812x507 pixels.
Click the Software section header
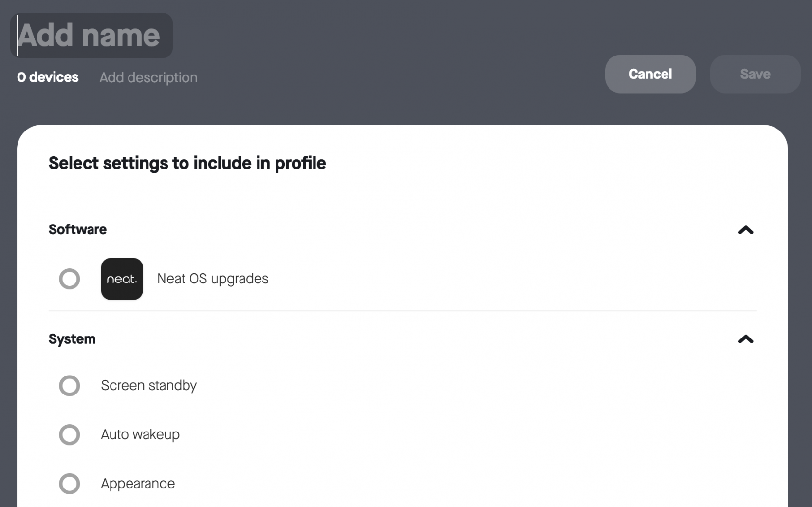click(77, 230)
